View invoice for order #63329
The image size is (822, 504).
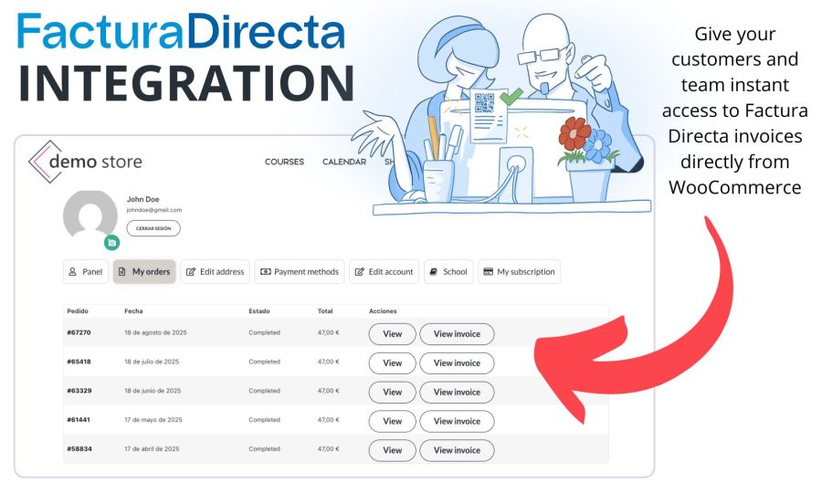click(457, 392)
